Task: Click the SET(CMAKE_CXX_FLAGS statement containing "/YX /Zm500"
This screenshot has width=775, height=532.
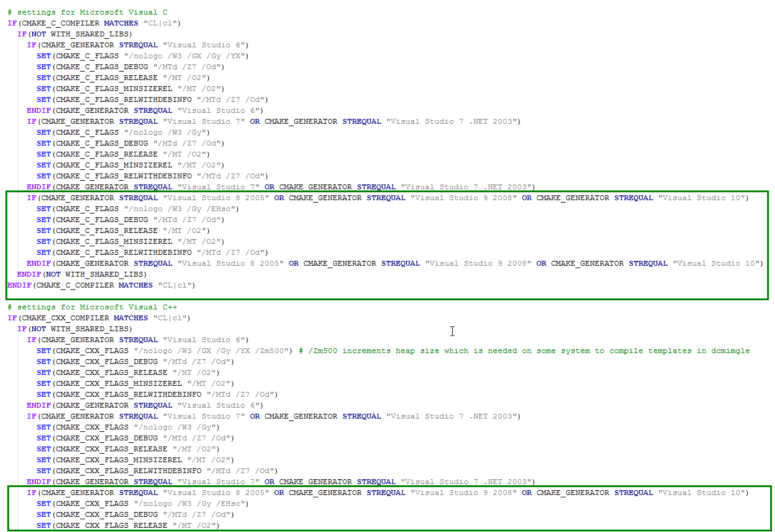Action: point(165,351)
